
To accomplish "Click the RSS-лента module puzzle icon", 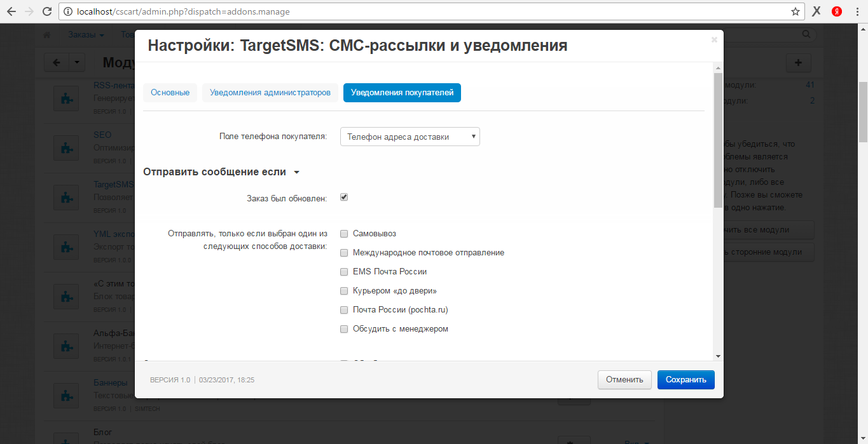I will [x=66, y=98].
